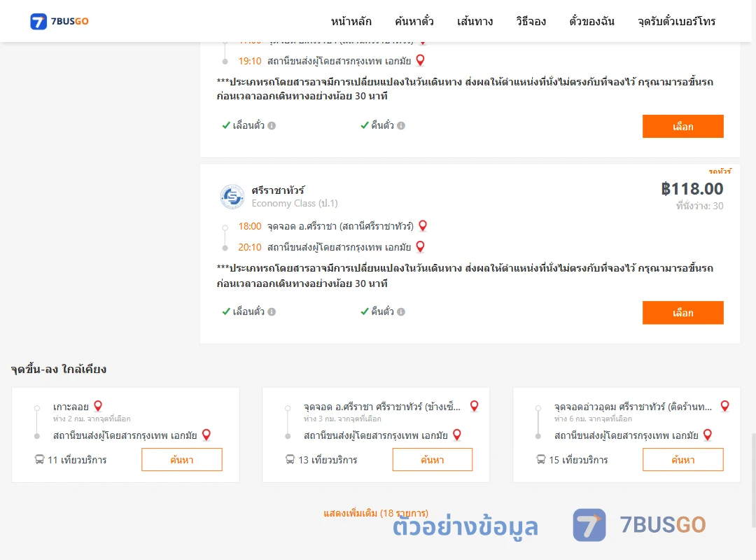This screenshot has width=756, height=560.
Task: Click map pin next to เกาะลอย
Action: [x=98, y=406]
